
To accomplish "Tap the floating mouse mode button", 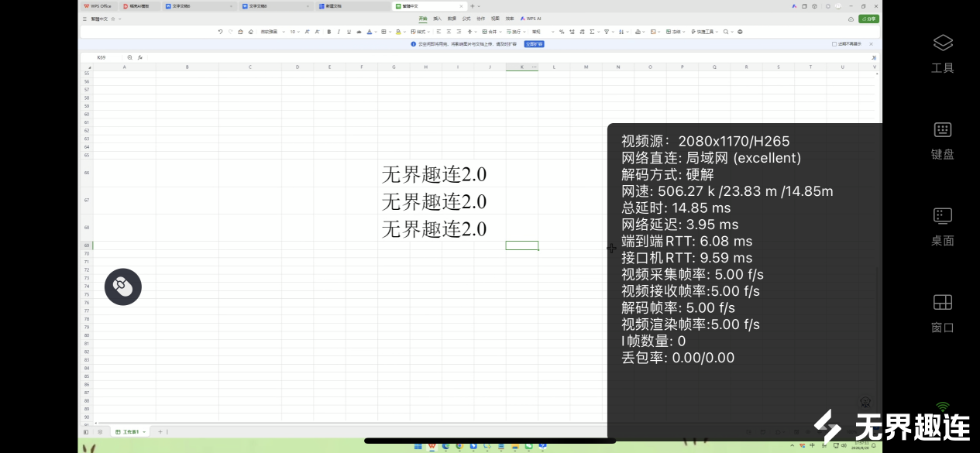I will click(123, 287).
